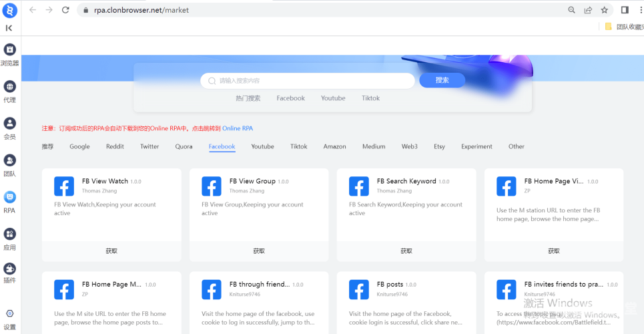Open the FB invites friends to pra... title
Screen dimensions: 644x334
[x=563, y=284]
